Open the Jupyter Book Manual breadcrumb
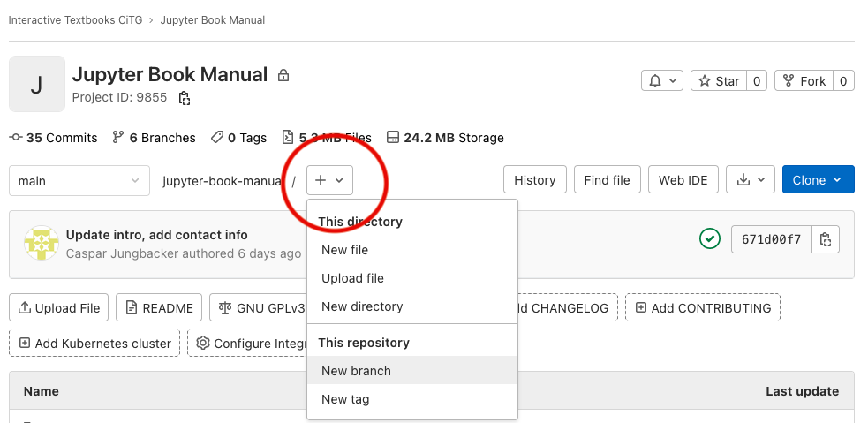 click(x=213, y=20)
